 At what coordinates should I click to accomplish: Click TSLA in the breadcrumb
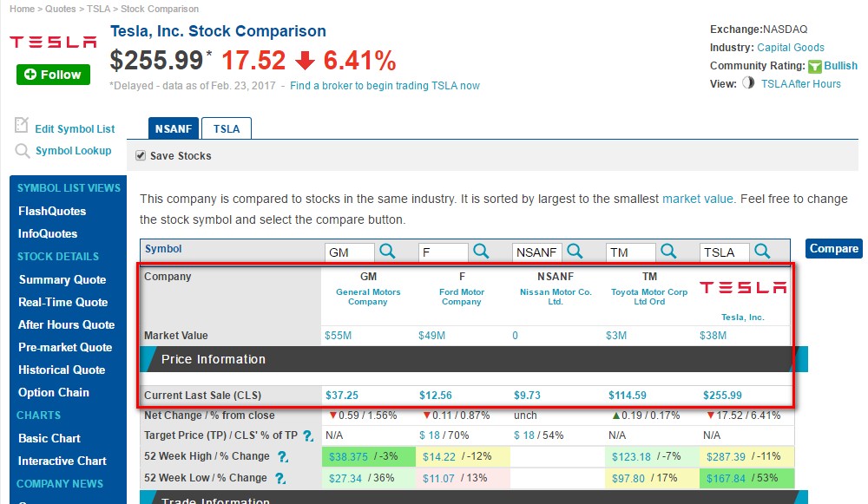pyautogui.click(x=98, y=9)
